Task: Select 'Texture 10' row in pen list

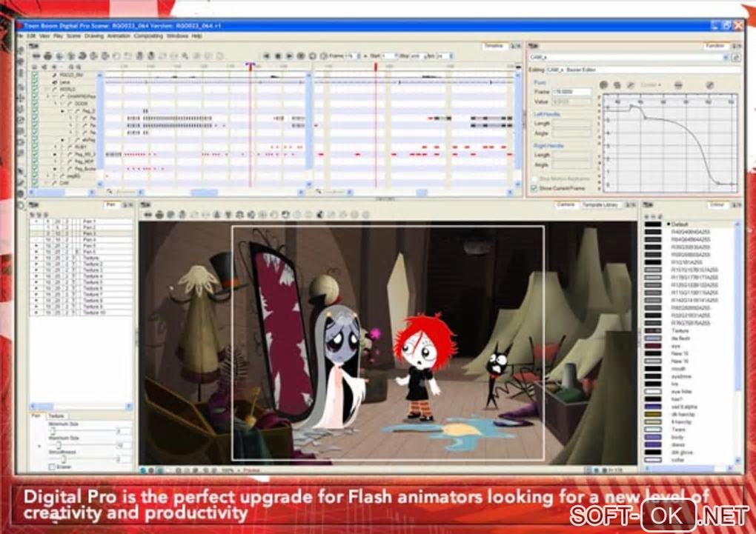Action: (x=81, y=313)
